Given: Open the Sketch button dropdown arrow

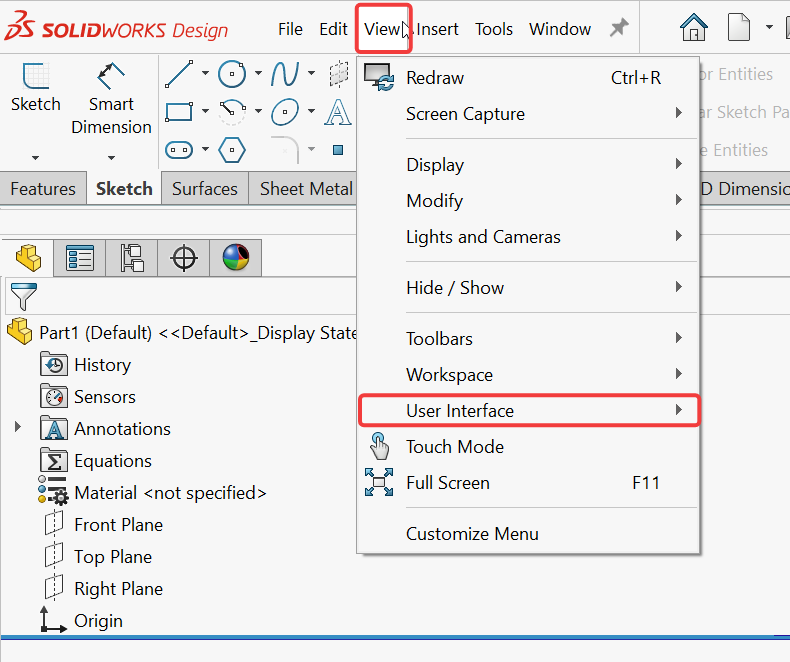Looking at the screenshot, I should pyautogui.click(x=35, y=158).
